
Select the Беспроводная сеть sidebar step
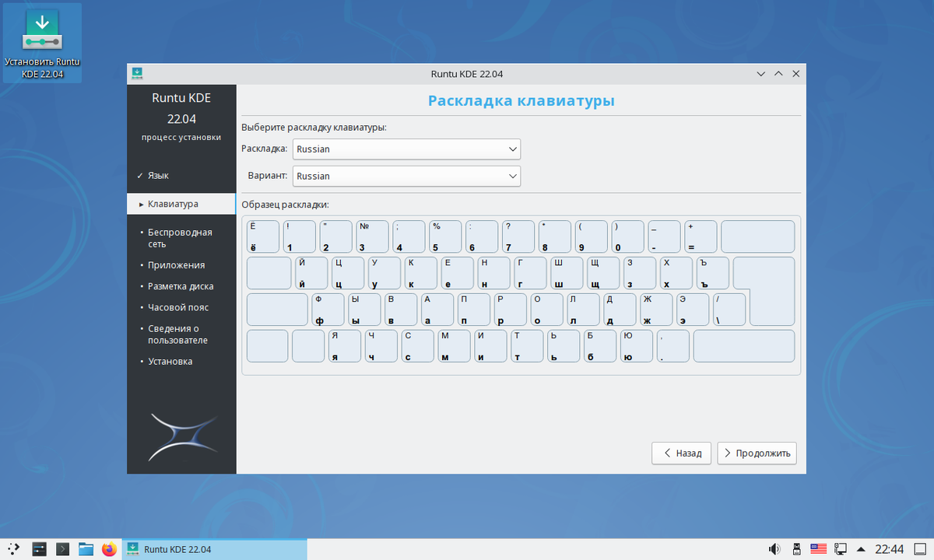click(x=181, y=238)
